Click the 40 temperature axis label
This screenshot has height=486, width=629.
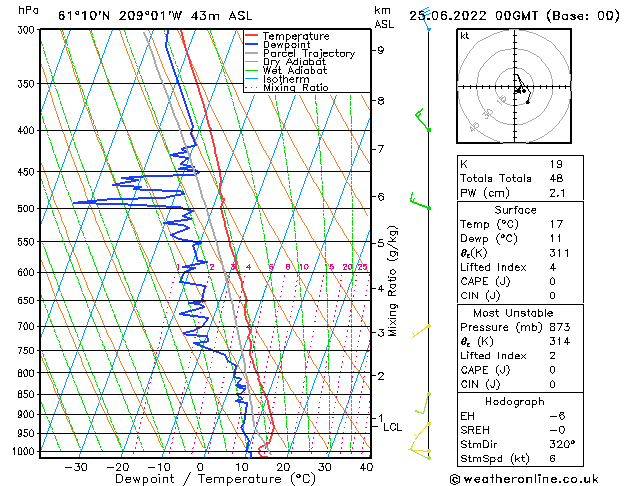(x=366, y=467)
